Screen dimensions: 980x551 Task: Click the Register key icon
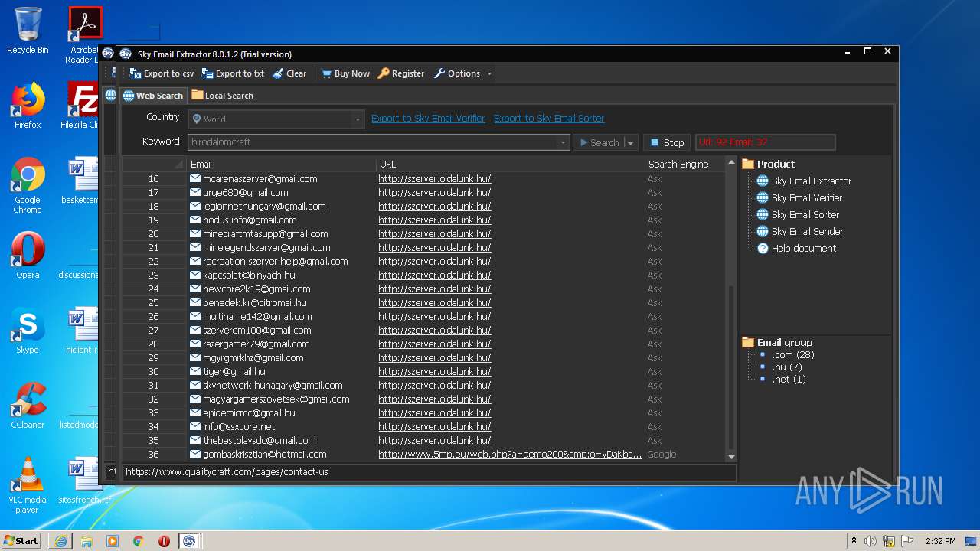(384, 73)
